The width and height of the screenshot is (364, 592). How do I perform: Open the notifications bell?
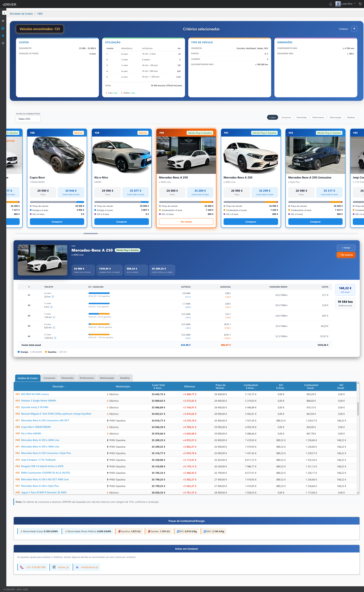(x=331, y=4)
